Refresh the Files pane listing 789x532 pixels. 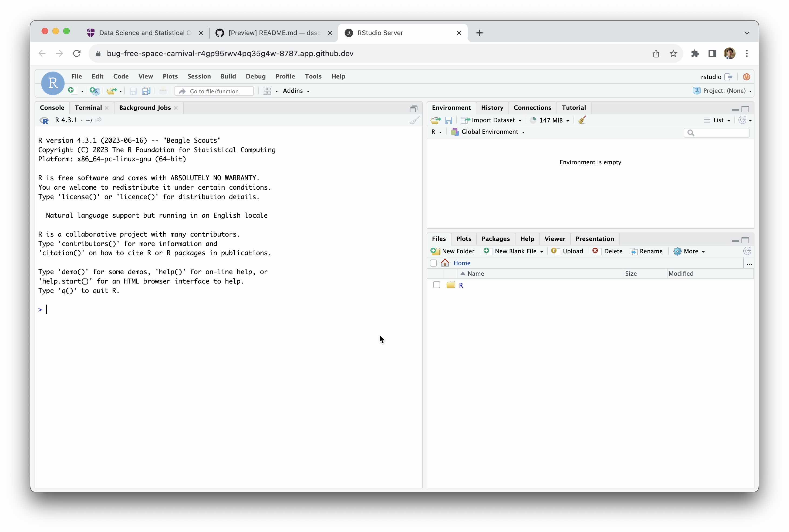tap(747, 251)
